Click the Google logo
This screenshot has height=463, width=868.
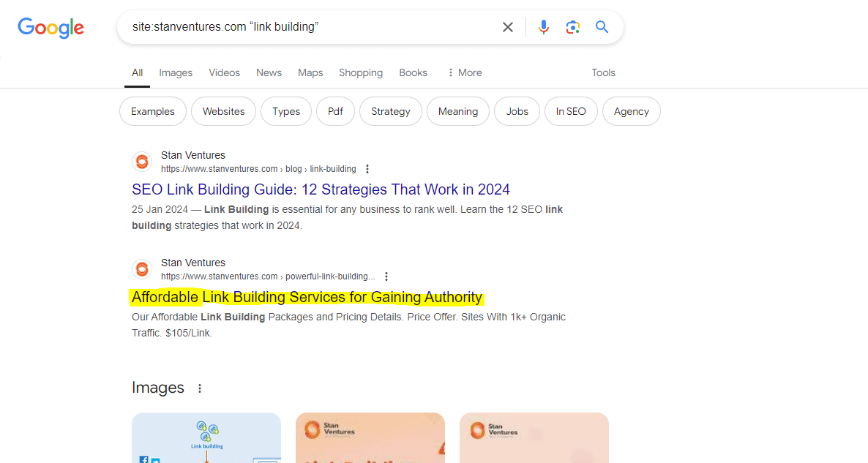pyautogui.click(x=50, y=28)
